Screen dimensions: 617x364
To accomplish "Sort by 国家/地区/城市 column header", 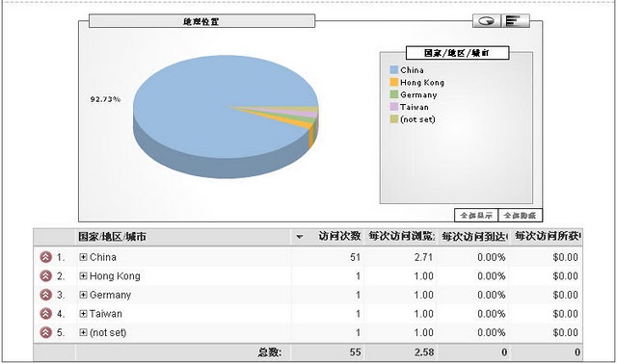I will click(112, 237).
